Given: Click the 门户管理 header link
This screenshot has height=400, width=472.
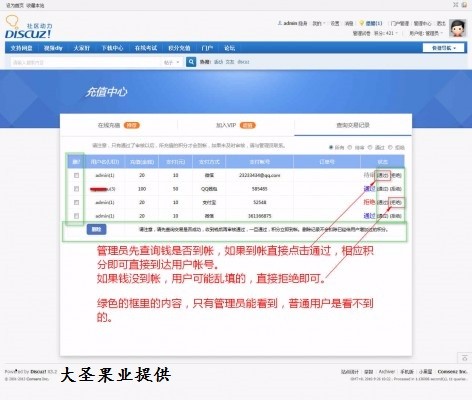Looking at the screenshot, I should point(400,23).
